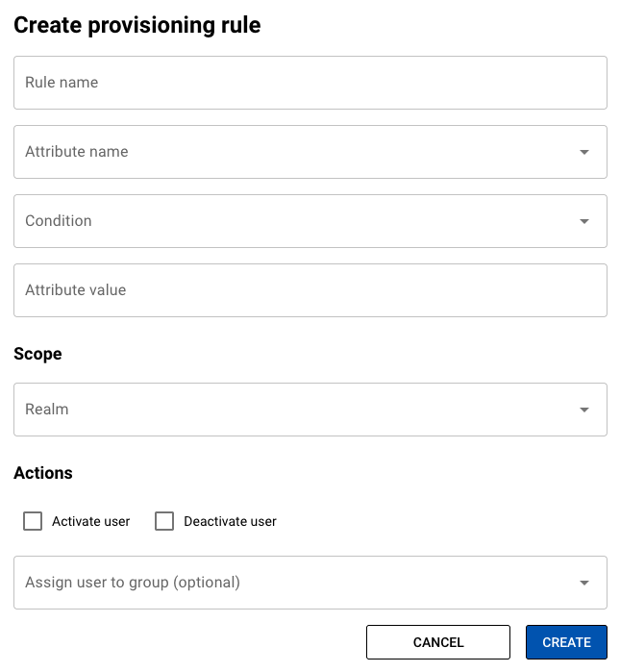Open the Condition selector

310,221
